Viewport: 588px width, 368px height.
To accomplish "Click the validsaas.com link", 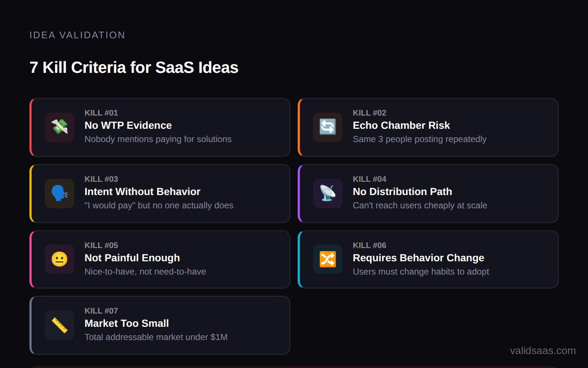I will click(x=543, y=350).
